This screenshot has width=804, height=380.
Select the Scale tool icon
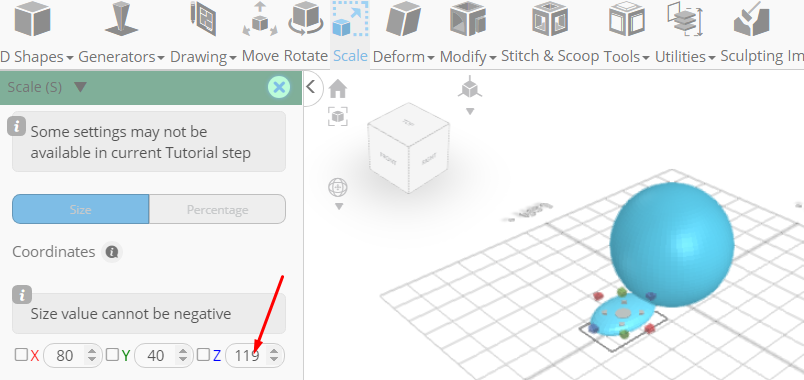pos(350,19)
